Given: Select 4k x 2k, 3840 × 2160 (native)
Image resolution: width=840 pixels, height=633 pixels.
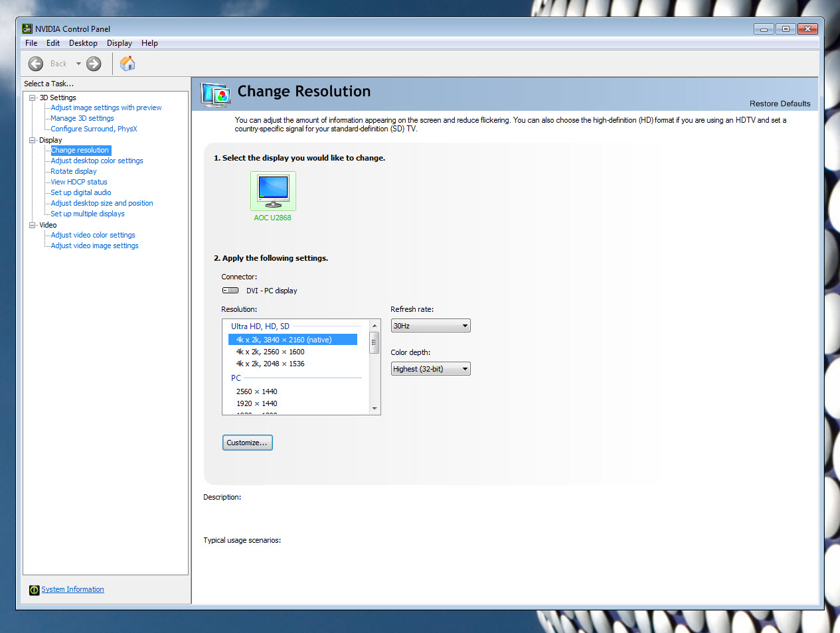Looking at the screenshot, I should [x=293, y=340].
